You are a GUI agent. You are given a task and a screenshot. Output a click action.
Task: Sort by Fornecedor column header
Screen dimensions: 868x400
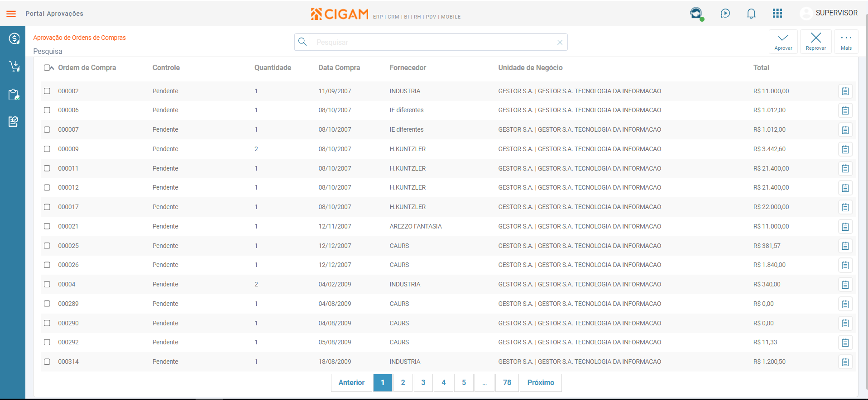(408, 68)
